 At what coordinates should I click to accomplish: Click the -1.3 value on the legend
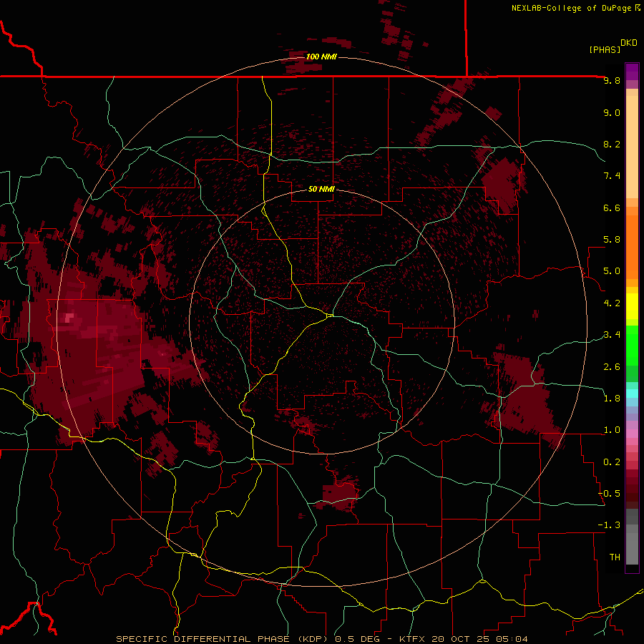coord(609,525)
